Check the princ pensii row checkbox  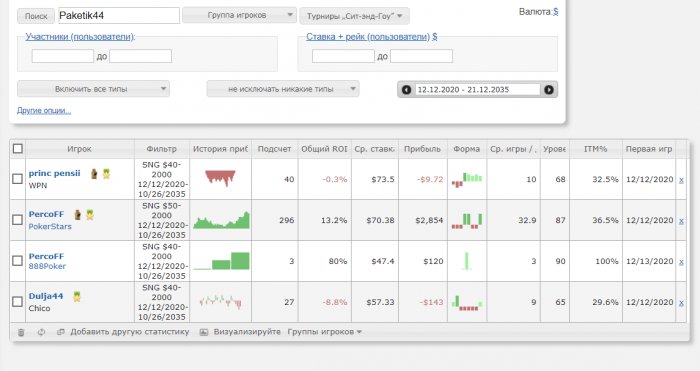coord(17,179)
